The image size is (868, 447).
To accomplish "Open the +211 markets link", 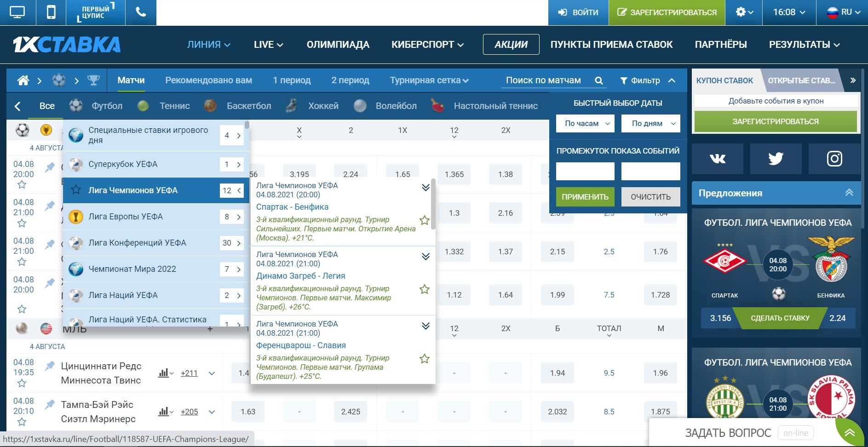I will [x=189, y=373].
